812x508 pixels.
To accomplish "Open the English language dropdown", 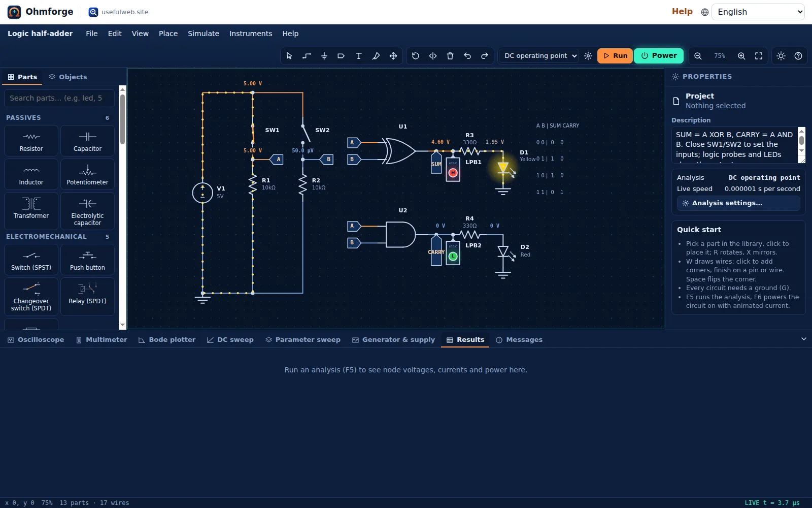I will click(758, 12).
